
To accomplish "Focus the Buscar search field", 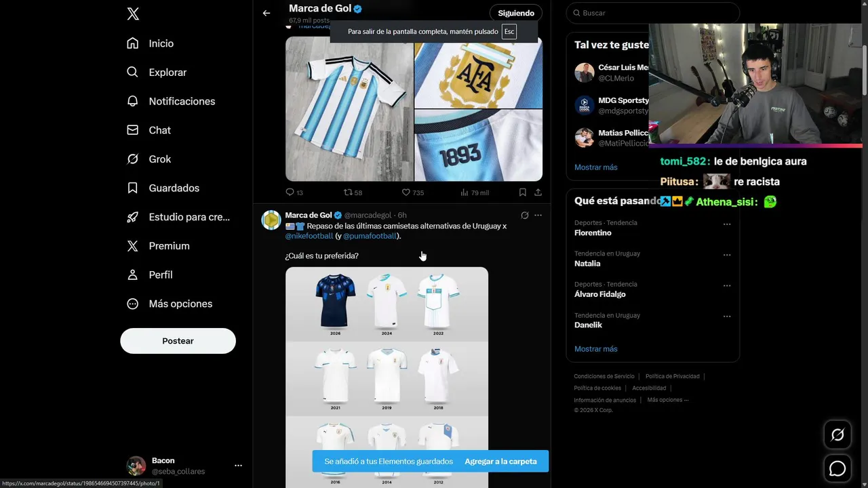I will [652, 13].
